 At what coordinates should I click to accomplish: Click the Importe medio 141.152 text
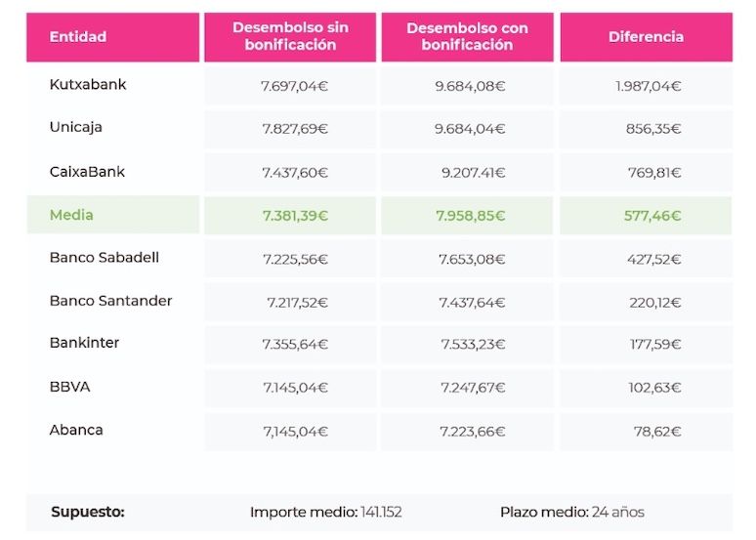326,512
